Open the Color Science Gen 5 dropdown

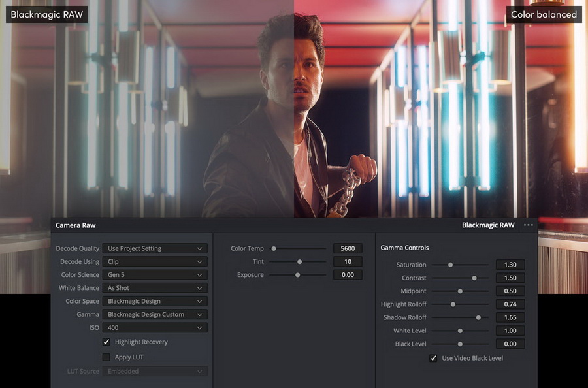coord(155,275)
